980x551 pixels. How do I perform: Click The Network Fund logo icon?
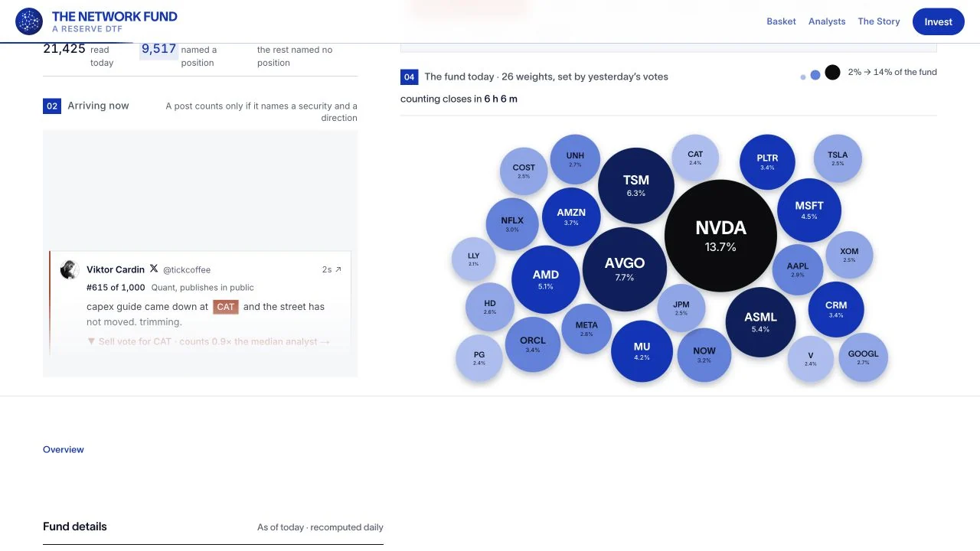[29, 21]
